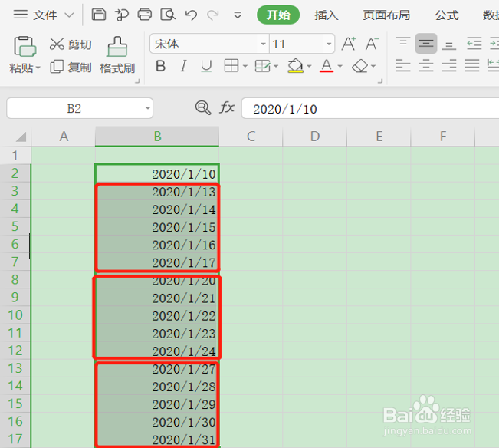The height and width of the screenshot is (448, 499).
Task: Switch to the 开始 tab
Action: pyautogui.click(x=278, y=15)
